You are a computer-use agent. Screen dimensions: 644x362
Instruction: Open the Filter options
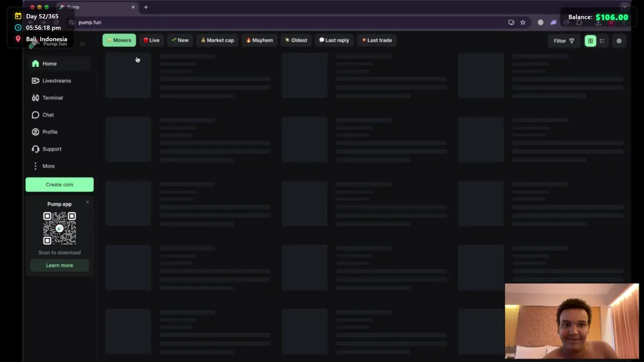pyautogui.click(x=563, y=41)
